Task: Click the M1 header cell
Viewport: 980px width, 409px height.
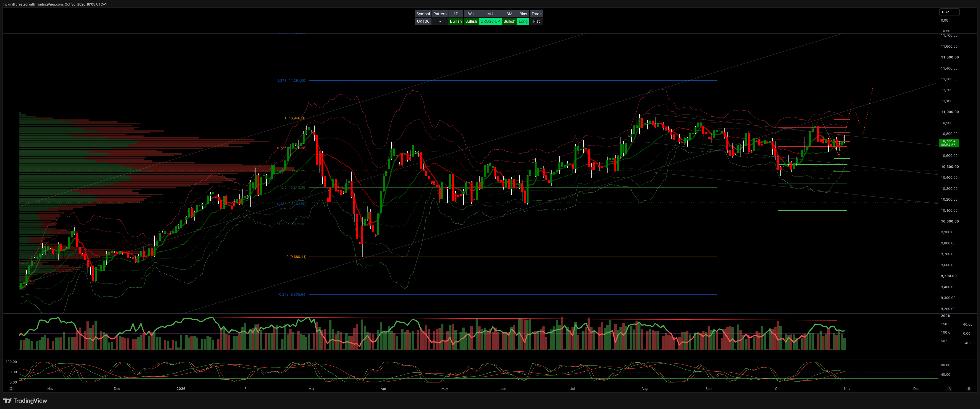Action: [490, 14]
